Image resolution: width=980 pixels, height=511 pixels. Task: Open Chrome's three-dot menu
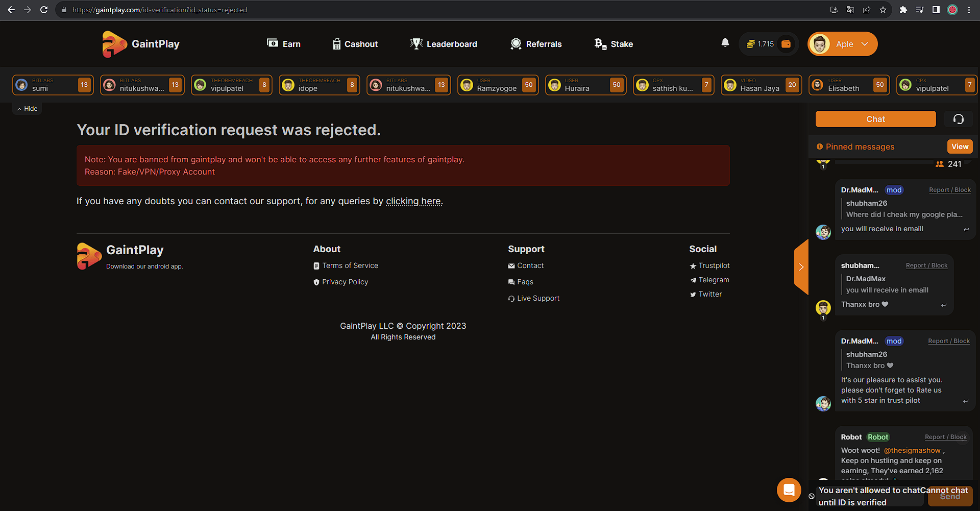[969, 10]
